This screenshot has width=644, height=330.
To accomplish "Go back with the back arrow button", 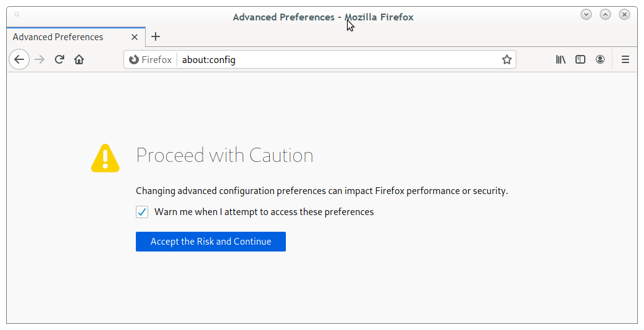I will [19, 59].
